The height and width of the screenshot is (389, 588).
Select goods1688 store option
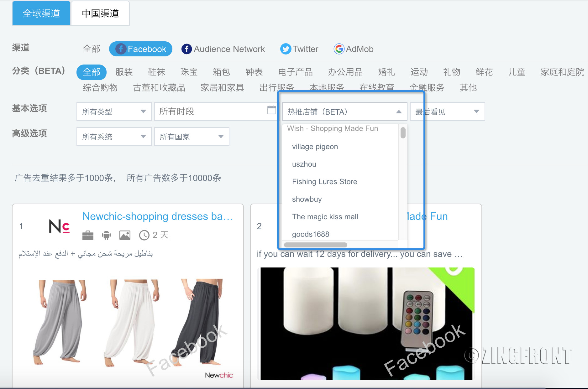[x=340, y=234]
